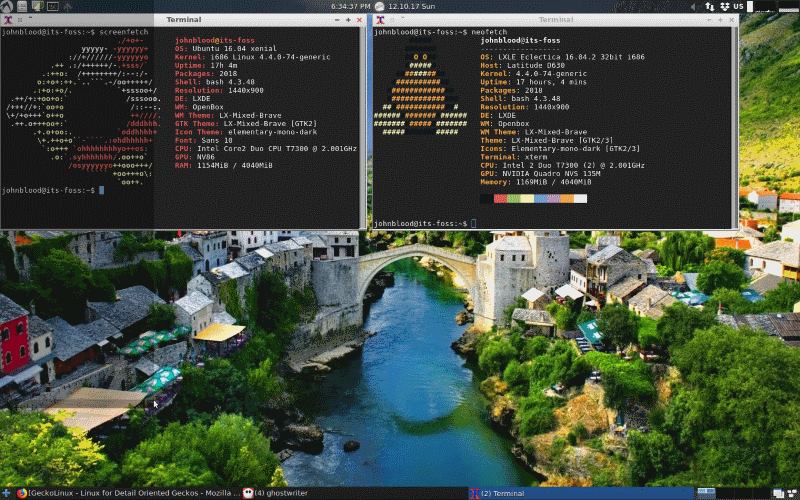This screenshot has width=800, height=500.
Task: Open window menu icon of neofetch terminal
Action: coord(380,20)
